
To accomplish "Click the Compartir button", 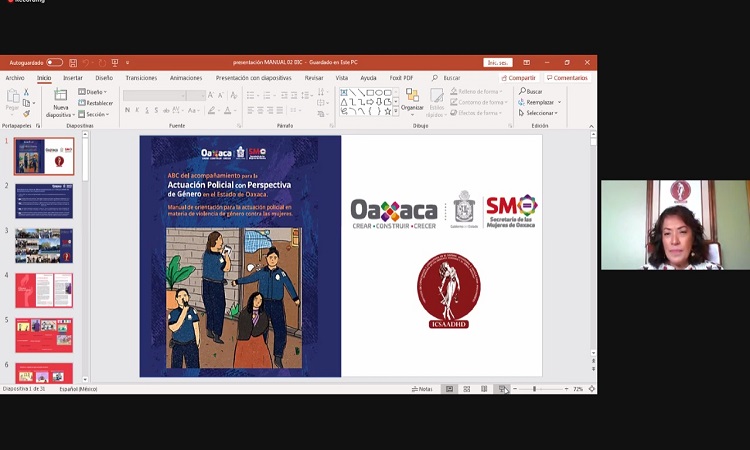I will [519, 78].
